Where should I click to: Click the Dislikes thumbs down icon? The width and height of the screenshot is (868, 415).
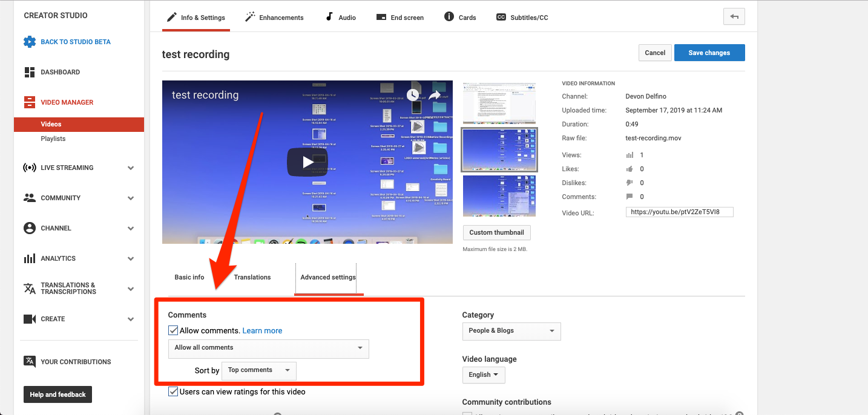click(x=630, y=183)
